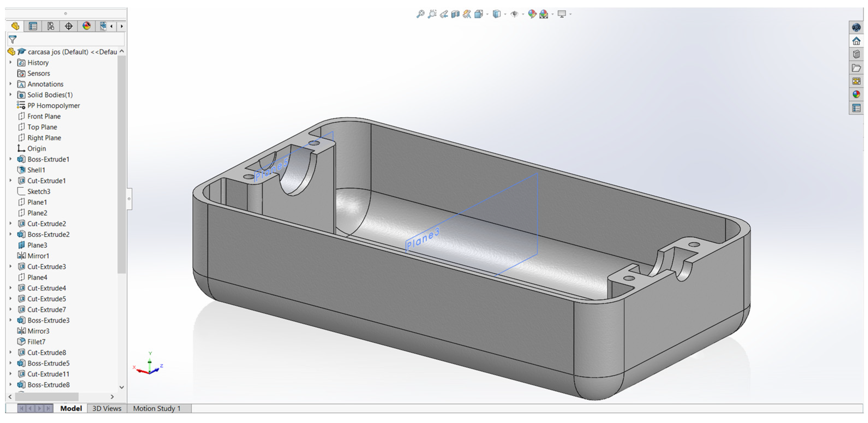Open the PropertyManager tab icon
This screenshot has width=868, height=423.
click(33, 26)
